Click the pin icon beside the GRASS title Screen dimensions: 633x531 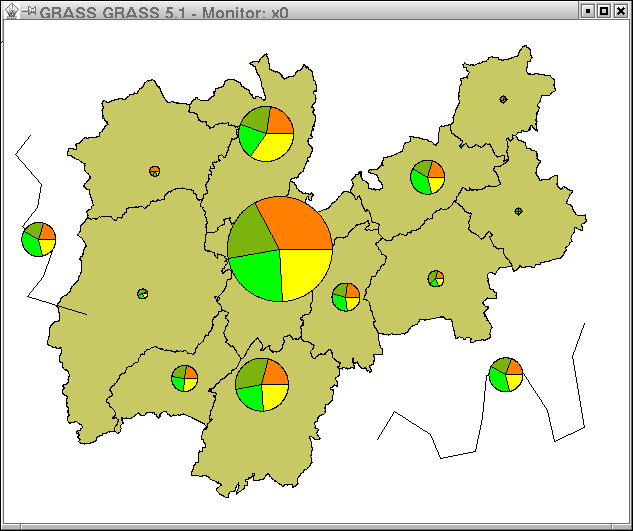click(28, 10)
